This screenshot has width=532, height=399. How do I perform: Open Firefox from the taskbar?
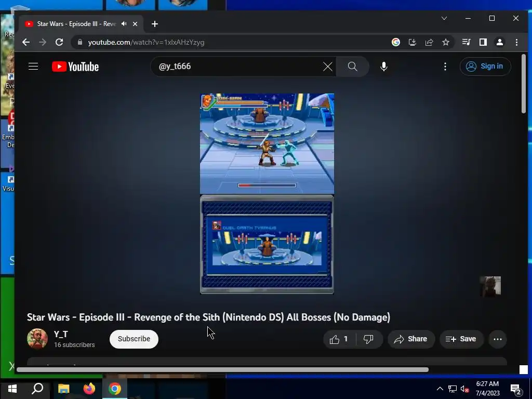pos(89,389)
